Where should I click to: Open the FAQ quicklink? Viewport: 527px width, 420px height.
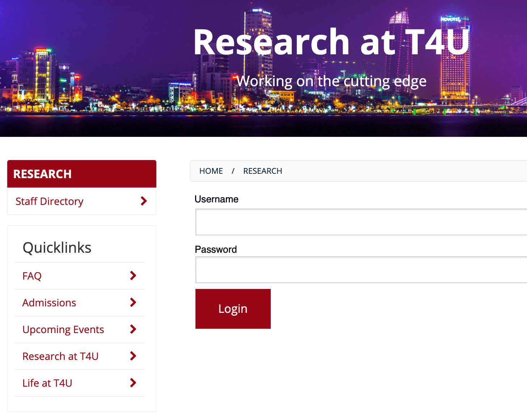(x=32, y=276)
